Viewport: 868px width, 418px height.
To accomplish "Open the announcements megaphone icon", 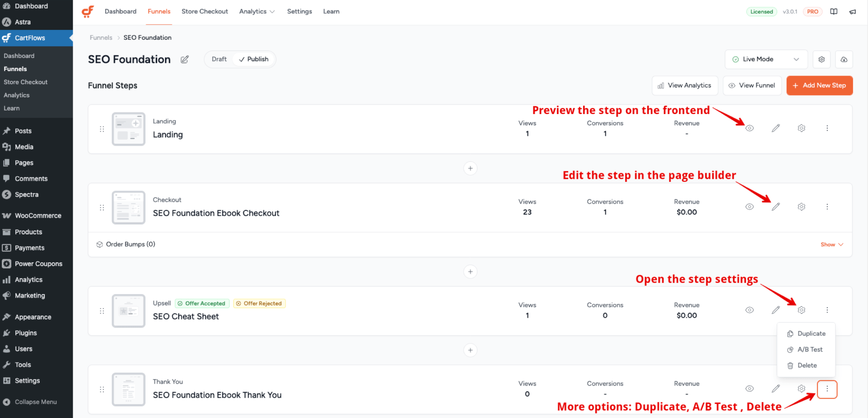I will click(x=852, y=12).
